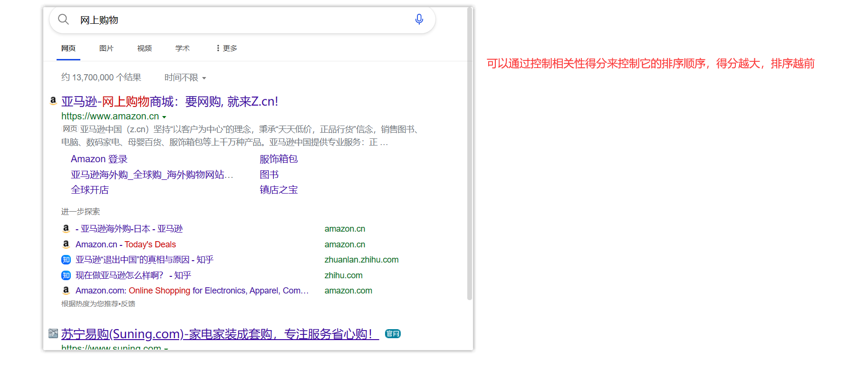
Task: Click the https://www.amazon.cn URL text
Action: (110, 117)
